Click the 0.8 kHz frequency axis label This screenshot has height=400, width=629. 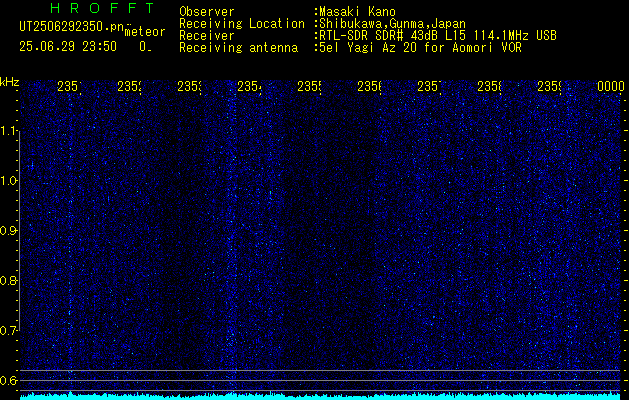tap(8, 280)
